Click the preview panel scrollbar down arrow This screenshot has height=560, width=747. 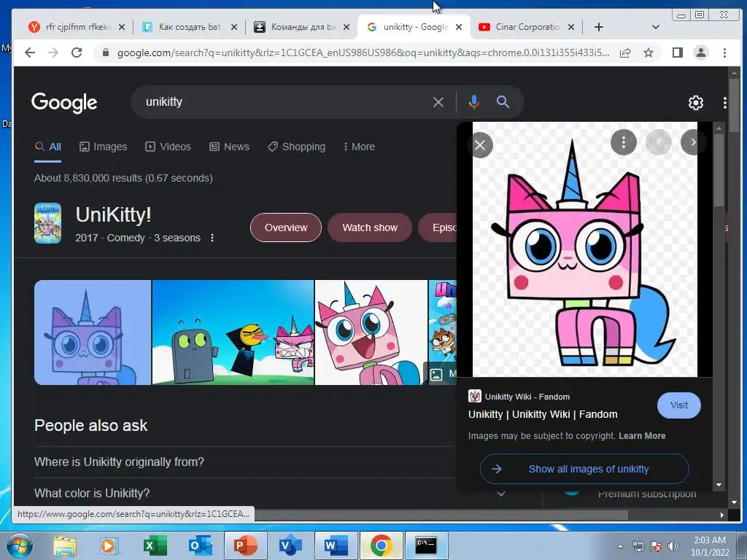(719, 485)
